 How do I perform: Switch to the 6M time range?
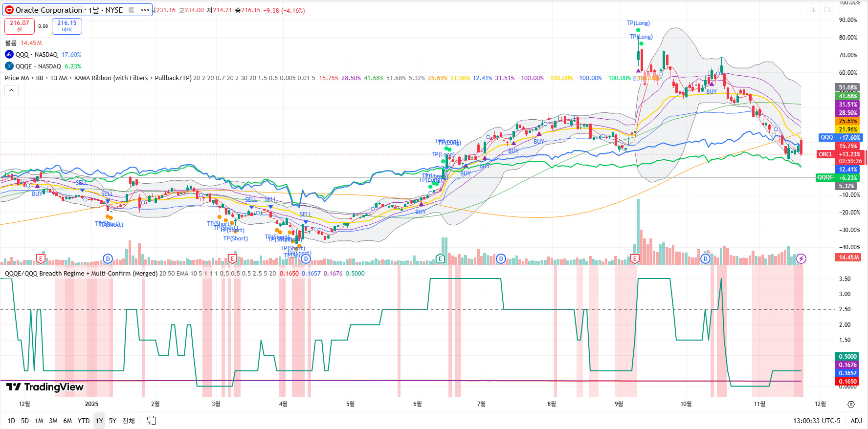[x=67, y=421]
